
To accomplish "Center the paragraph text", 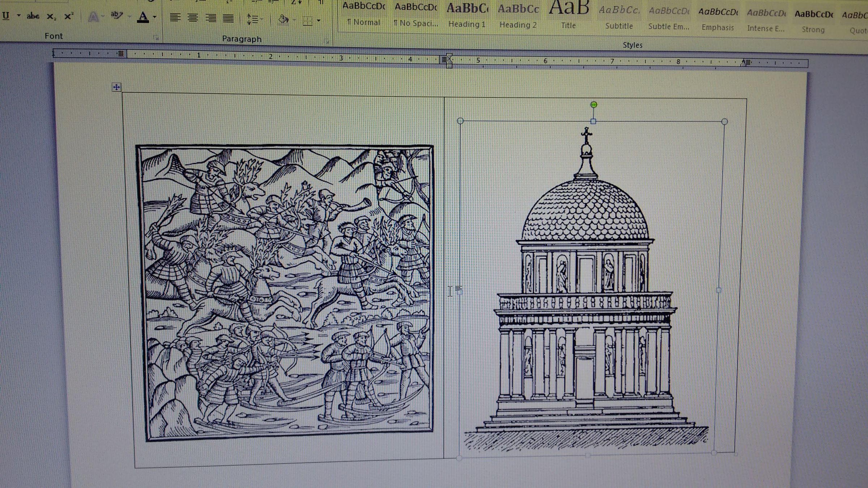I will pos(193,18).
